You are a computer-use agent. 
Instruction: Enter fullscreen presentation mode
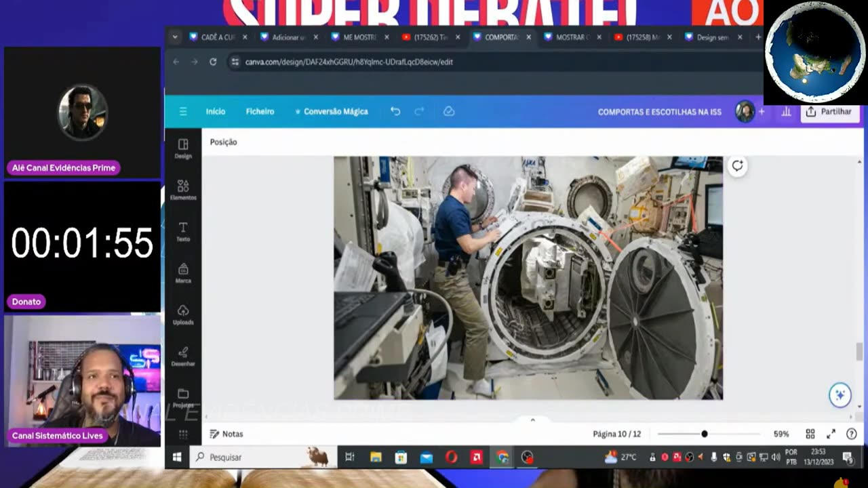tap(831, 434)
